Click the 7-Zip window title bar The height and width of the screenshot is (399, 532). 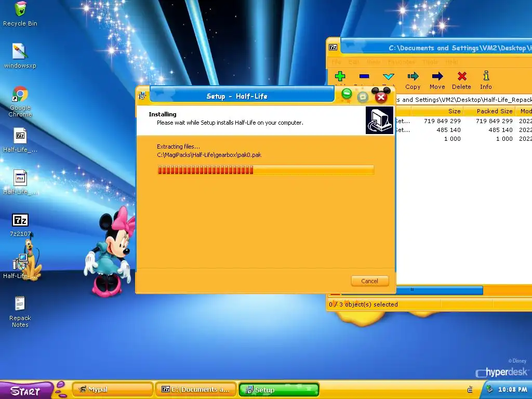pyautogui.click(x=436, y=47)
